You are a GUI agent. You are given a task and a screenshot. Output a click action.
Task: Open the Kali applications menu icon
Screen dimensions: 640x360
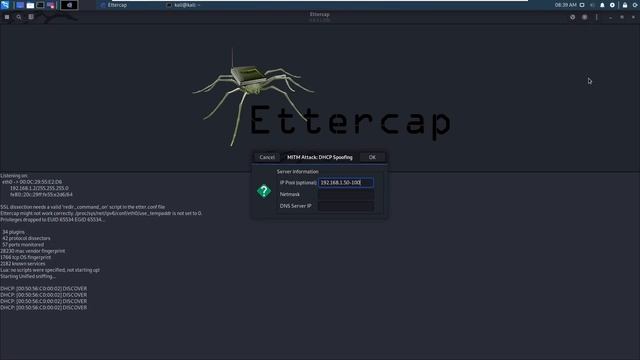(5, 5)
